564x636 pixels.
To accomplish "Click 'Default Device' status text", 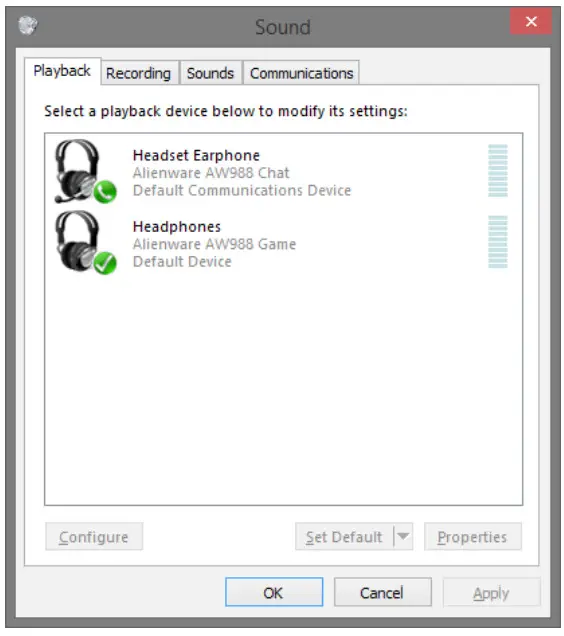I will pyautogui.click(x=182, y=261).
